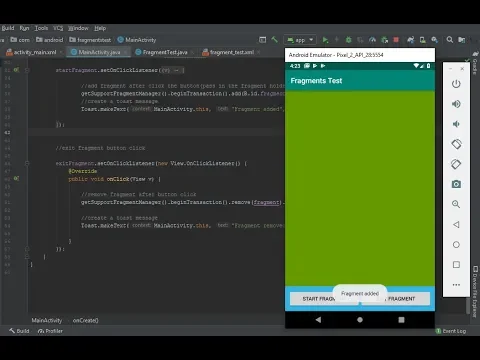Click the editor vertical scrollbar thumb
The height and width of the screenshot is (360, 480).
468,306
